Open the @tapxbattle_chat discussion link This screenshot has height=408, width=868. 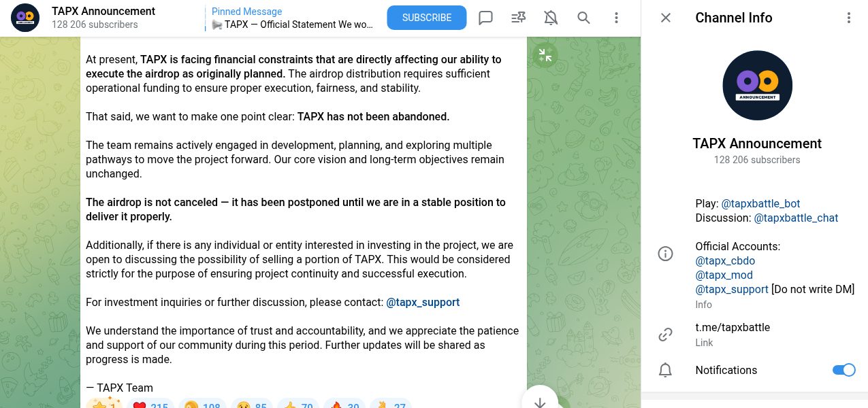(x=796, y=218)
